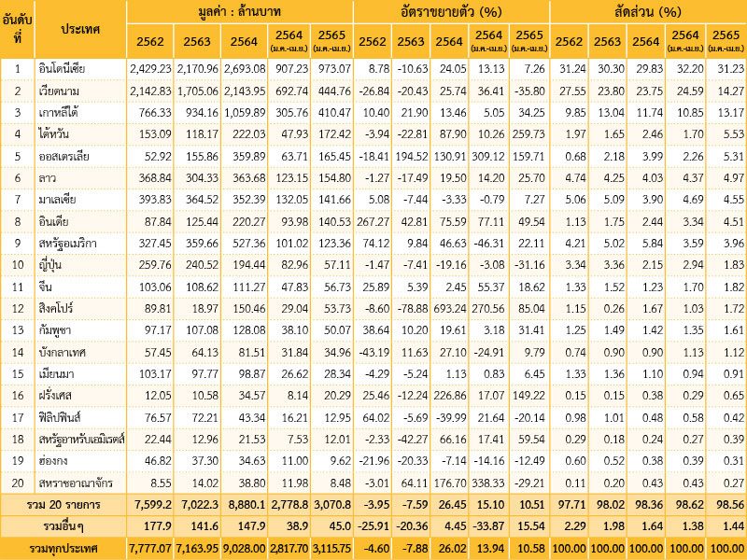Viewport: 747px width, 560px height.
Task: Click the เมียนมา country name
Action: point(57,374)
